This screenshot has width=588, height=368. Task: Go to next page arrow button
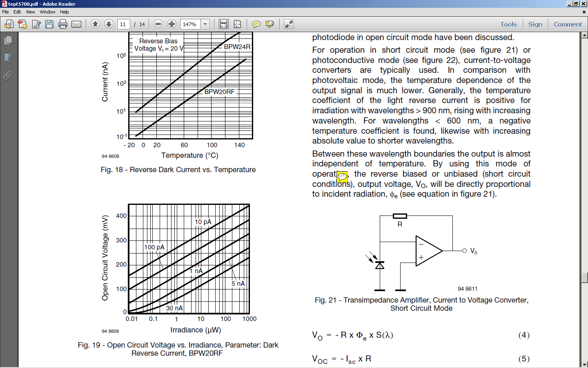click(x=109, y=24)
